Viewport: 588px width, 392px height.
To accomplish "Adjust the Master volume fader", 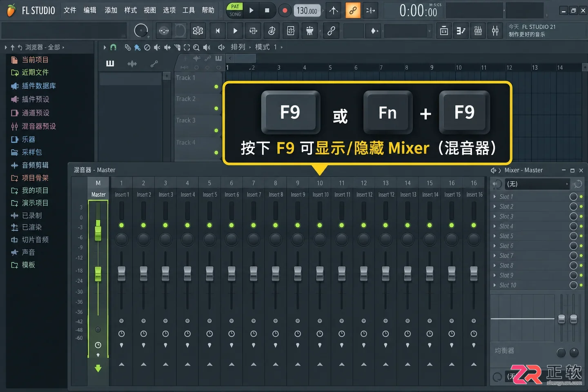I will 98,274.
